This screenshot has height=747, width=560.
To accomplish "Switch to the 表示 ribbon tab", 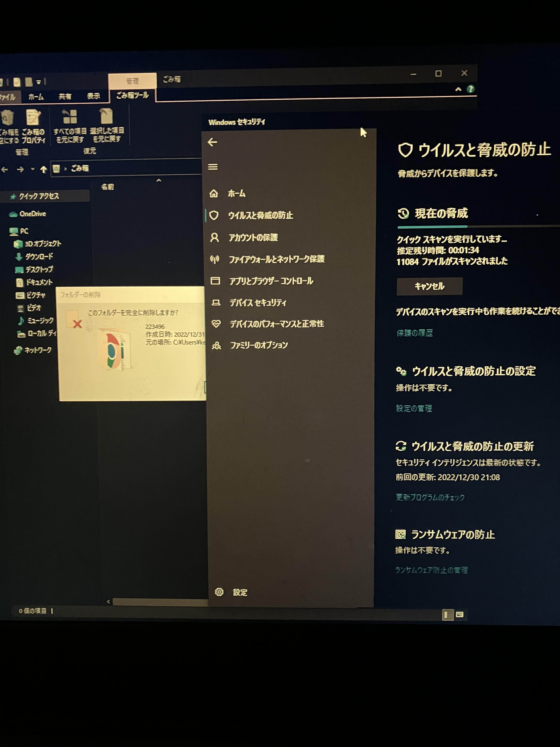I will click(x=93, y=96).
